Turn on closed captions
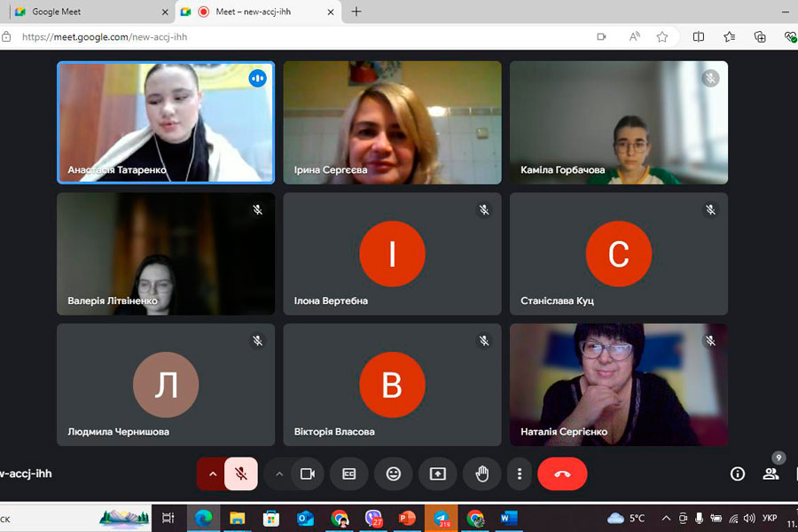 [x=349, y=474]
